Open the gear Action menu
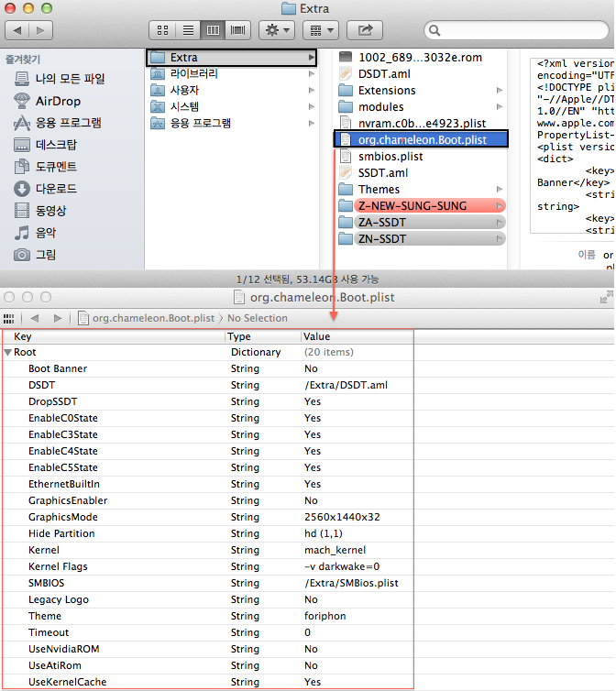 [x=277, y=30]
